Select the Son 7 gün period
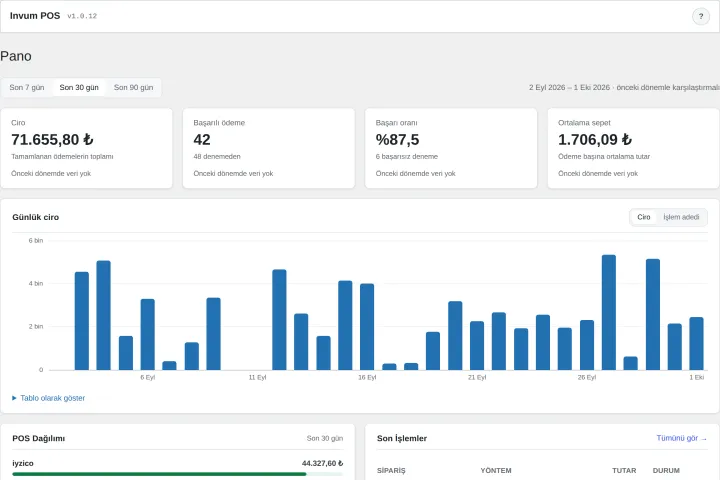The image size is (720, 480). tap(27, 87)
